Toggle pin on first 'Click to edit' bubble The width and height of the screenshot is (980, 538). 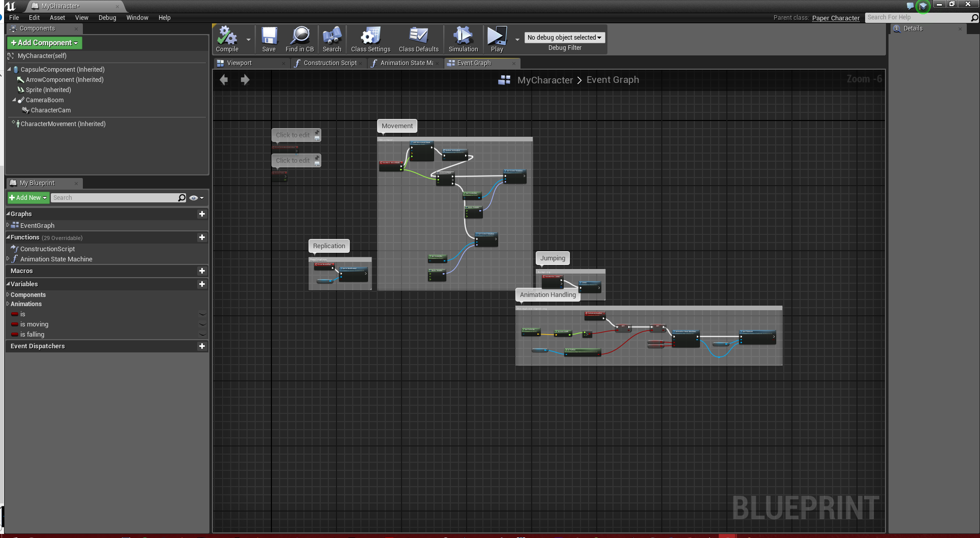pyautogui.click(x=317, y=132)
